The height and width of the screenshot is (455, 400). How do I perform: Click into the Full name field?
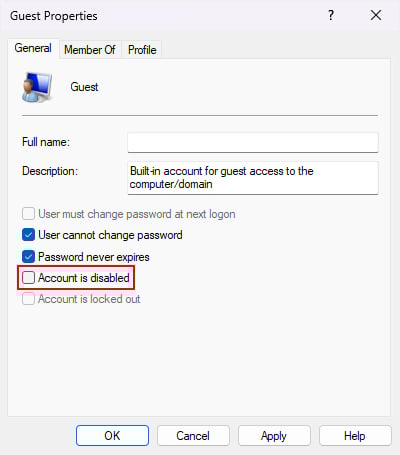point(253,143)
